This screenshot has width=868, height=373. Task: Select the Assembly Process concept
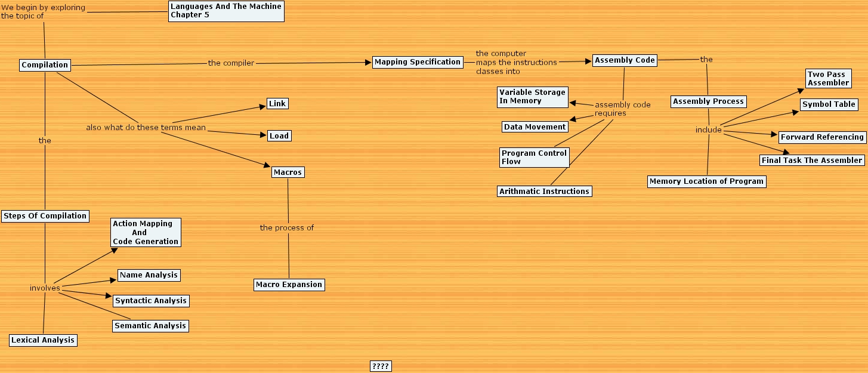[708, 101]
